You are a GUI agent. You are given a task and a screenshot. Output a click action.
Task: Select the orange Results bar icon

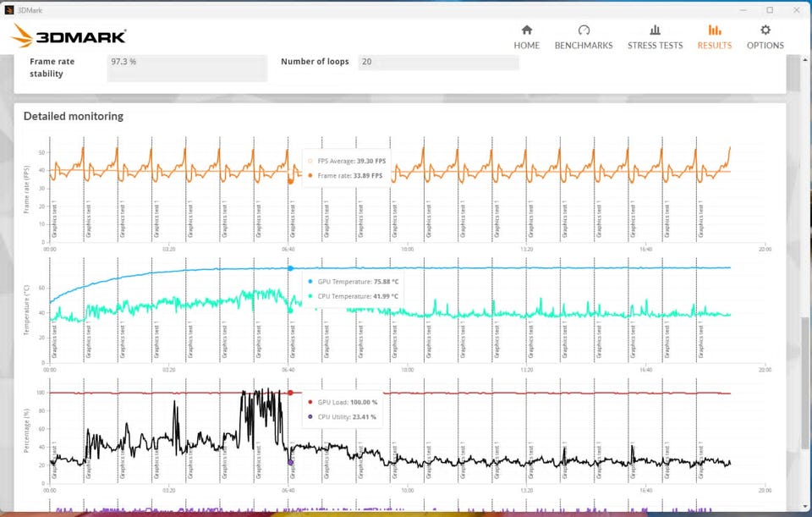coord(715,30)
